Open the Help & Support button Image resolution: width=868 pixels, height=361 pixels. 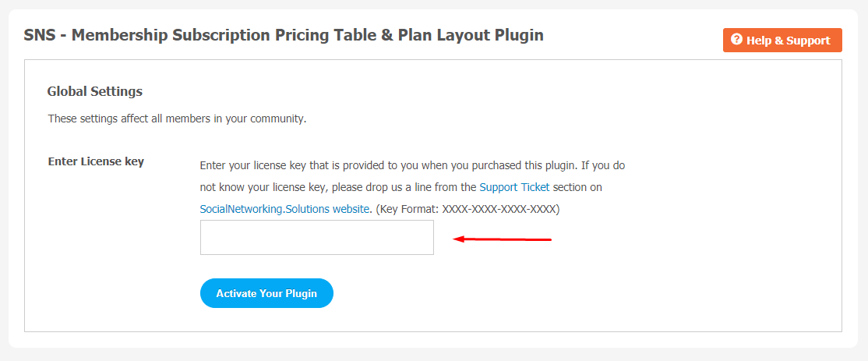coord(782,41)
